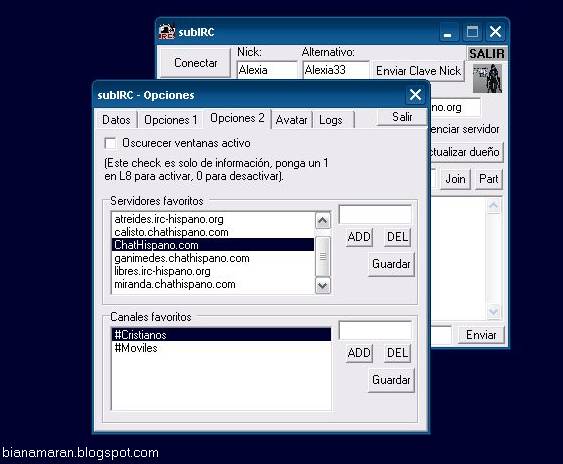Click the Actualizar dueño button
The image size is (563, 464).
point(467,152)
